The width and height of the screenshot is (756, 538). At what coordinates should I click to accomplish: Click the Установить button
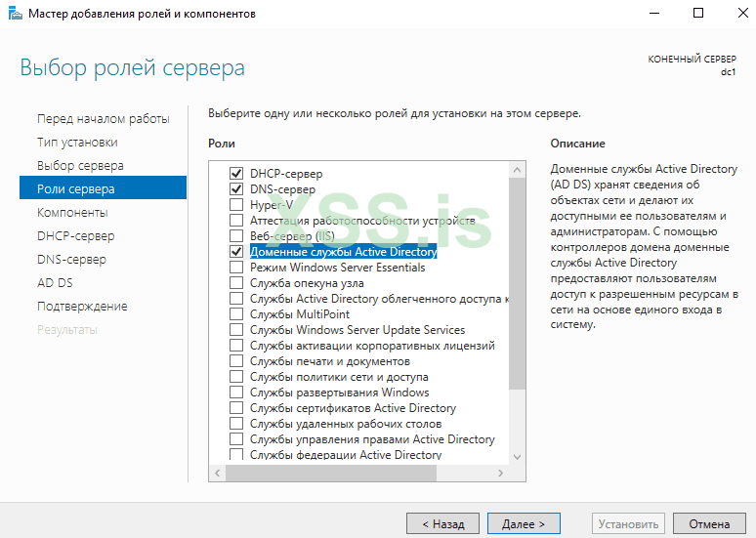click(628, 523)
